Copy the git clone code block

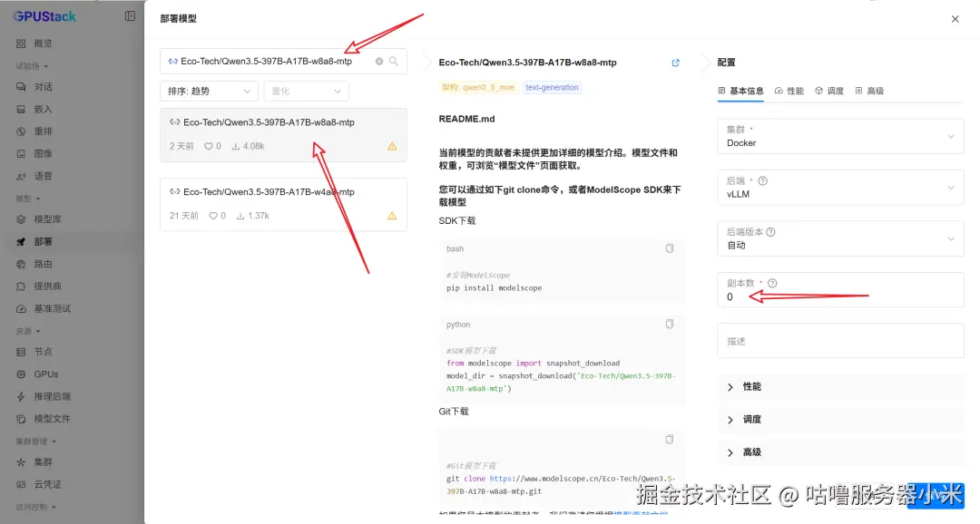[670, 440]
